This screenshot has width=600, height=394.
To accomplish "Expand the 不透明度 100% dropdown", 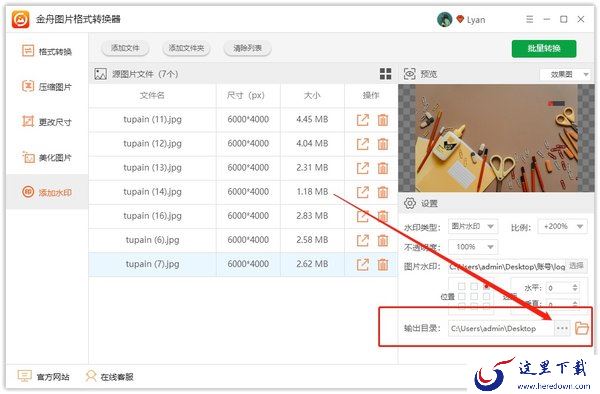I will 473,247.
